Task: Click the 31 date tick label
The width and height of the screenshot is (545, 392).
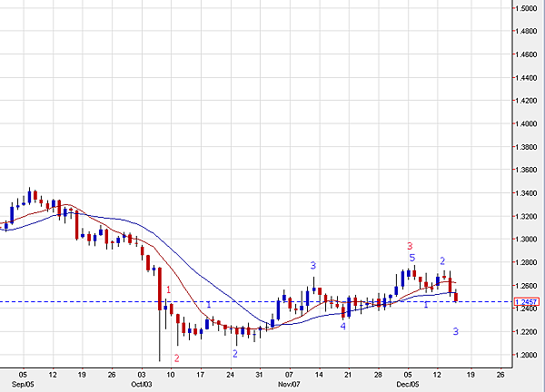Action: tap(259, 375)
